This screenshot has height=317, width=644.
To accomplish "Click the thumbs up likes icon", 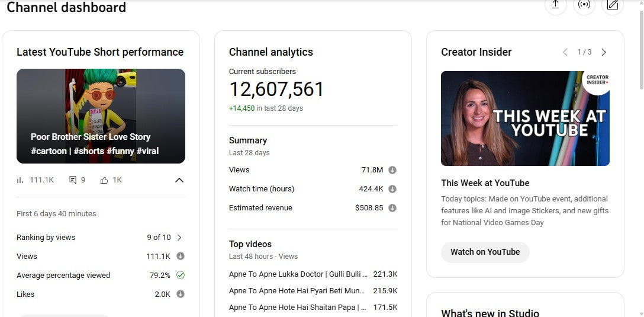I will coord(104,180).
